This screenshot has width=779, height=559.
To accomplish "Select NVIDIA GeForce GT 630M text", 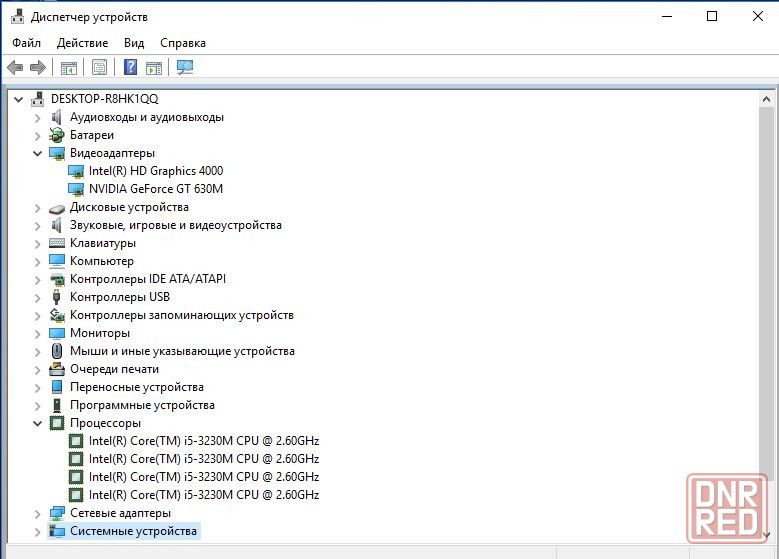I will pos(156,189).
